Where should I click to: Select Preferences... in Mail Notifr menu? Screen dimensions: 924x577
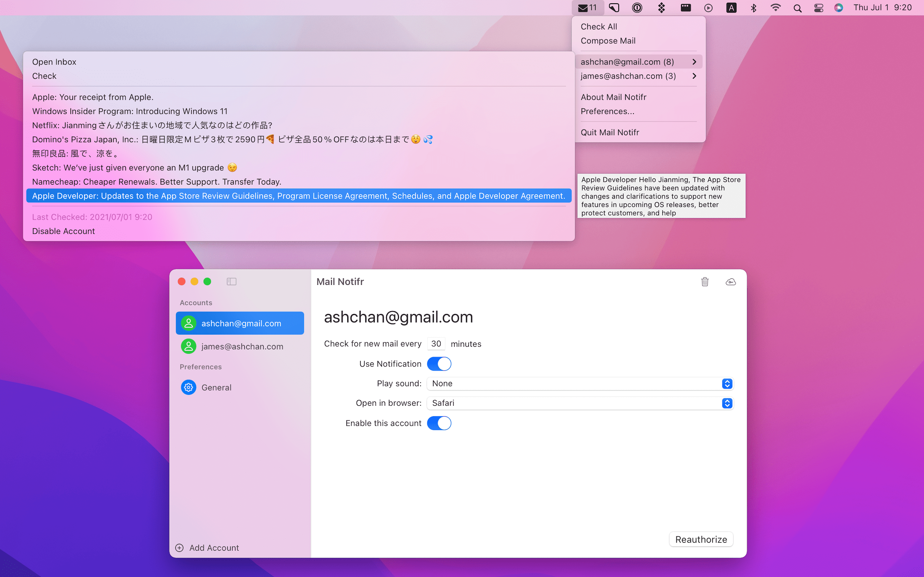pos(607,111)
